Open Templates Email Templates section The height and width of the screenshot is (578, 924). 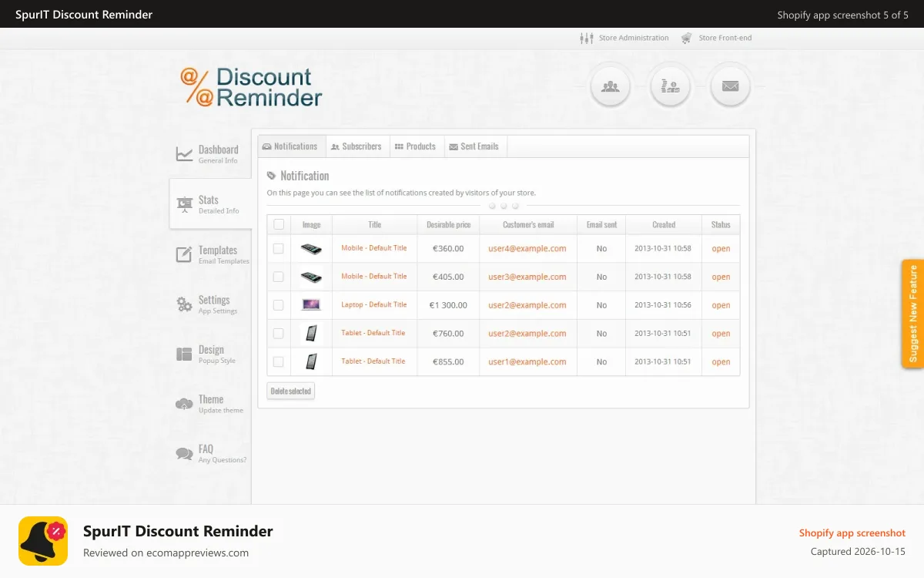click(x=210, y=254)
